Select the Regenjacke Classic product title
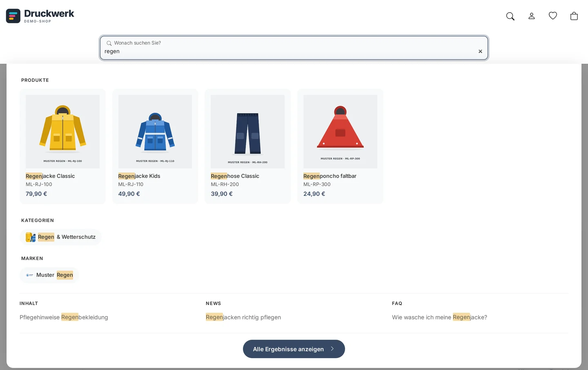This screenshot has width=588, height=370. pyautogui.click(x=50, y=176)
